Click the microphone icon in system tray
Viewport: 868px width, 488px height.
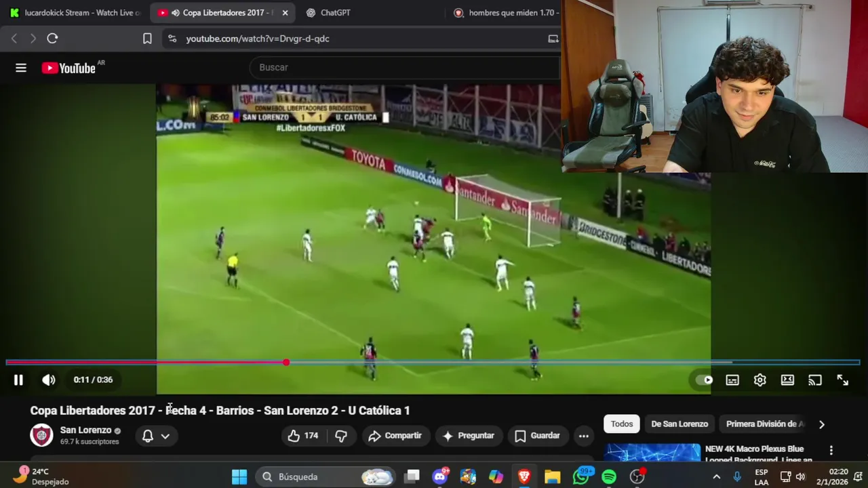coord(737,477)
